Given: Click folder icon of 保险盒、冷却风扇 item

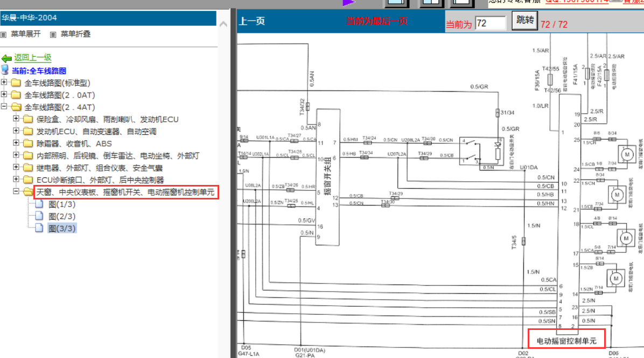Looking at the screenshot, I should pyautogui.click(x=28, y=119).
